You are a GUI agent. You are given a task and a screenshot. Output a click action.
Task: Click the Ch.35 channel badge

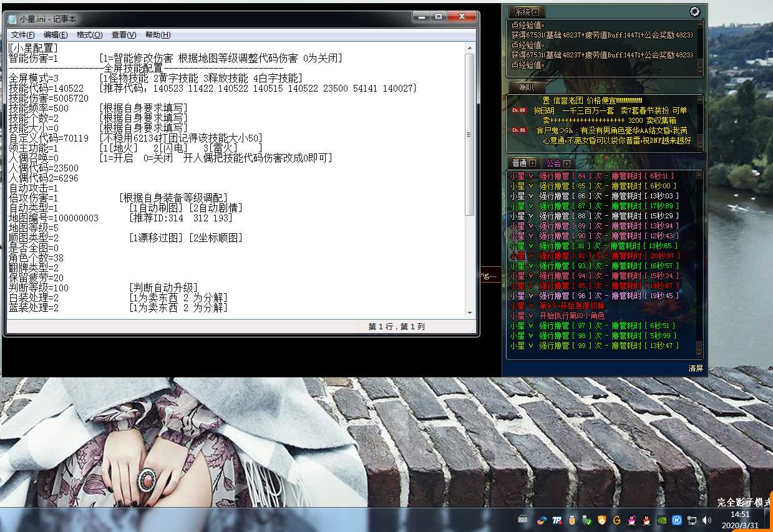518,130
